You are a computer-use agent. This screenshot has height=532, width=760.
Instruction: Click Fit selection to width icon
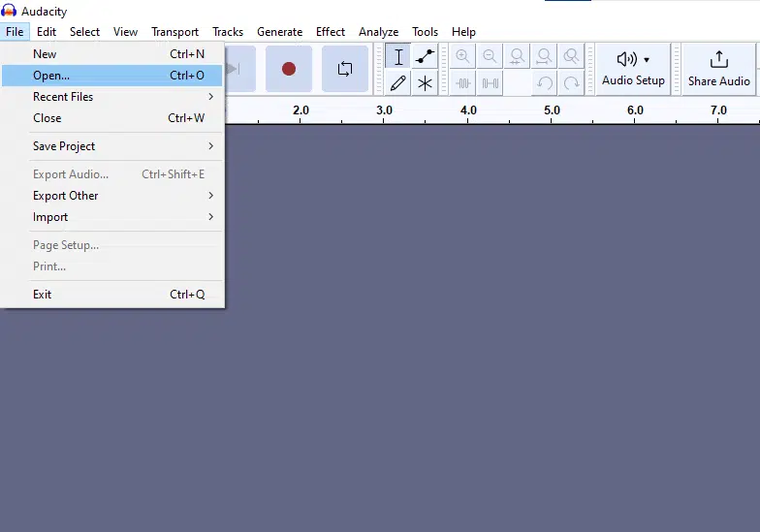pyautogui.click(x=518, y=56)
